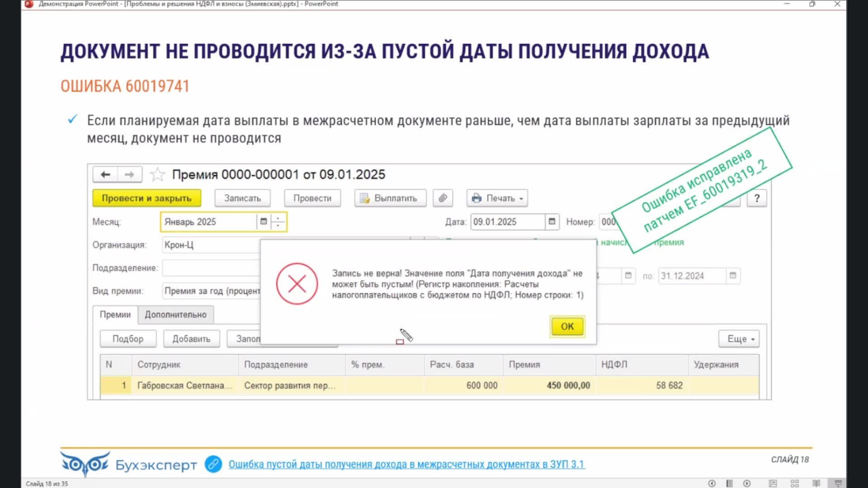The width and height of the screenshot is (868, 488).
Task: Switch to Normal view icon
Action: 773,483
